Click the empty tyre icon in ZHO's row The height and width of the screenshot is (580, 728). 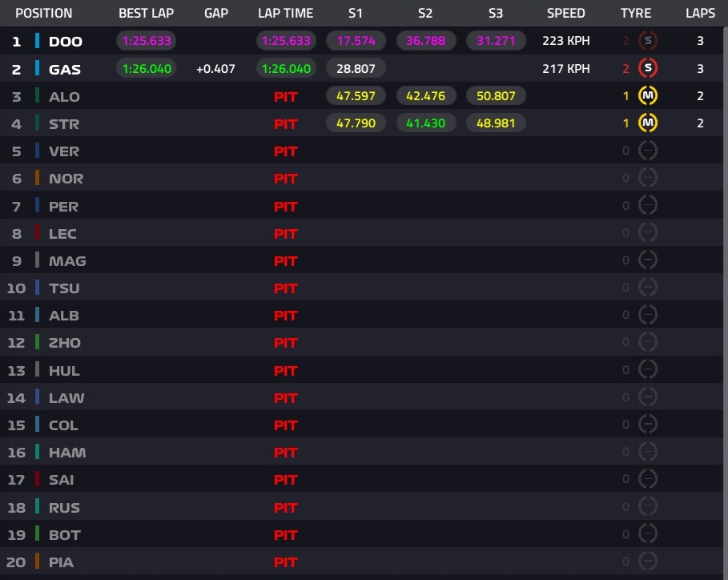pyautogui.click(x=648, y=342)
